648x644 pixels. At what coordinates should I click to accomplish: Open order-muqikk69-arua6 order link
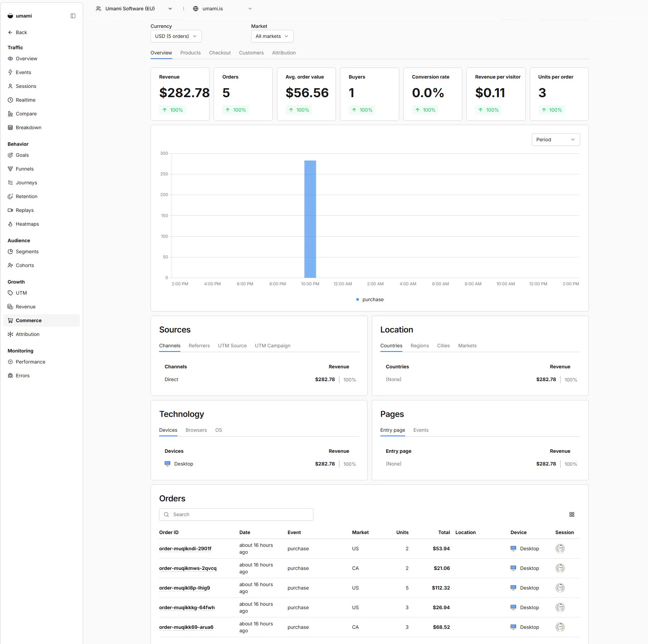coord(186,627)
